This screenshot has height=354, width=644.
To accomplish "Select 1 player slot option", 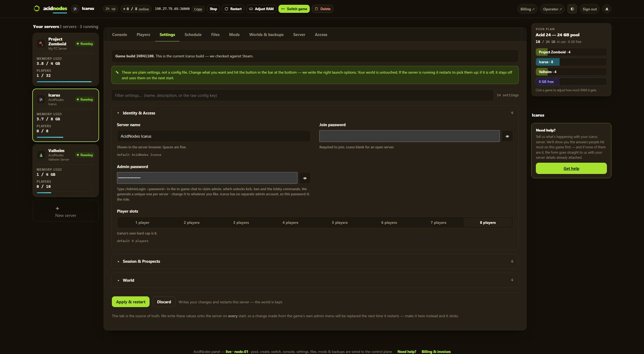I will point(142,222).
